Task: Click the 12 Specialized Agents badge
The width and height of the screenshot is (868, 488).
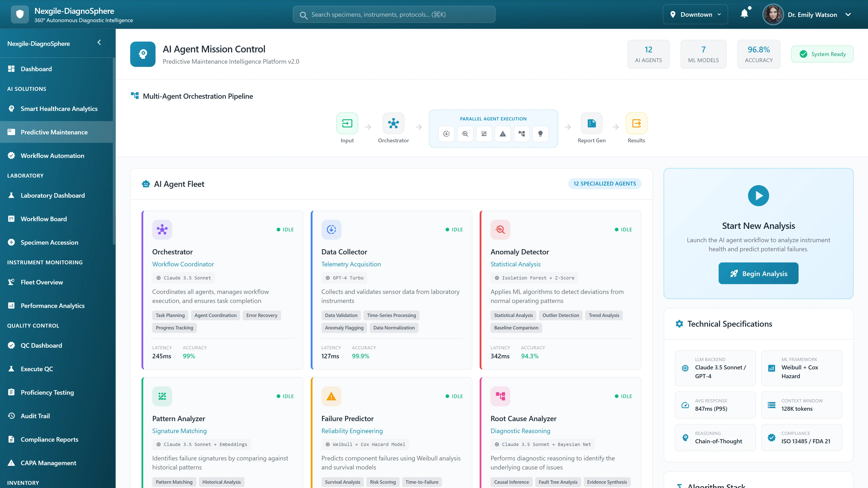Action: pos(604,183)
